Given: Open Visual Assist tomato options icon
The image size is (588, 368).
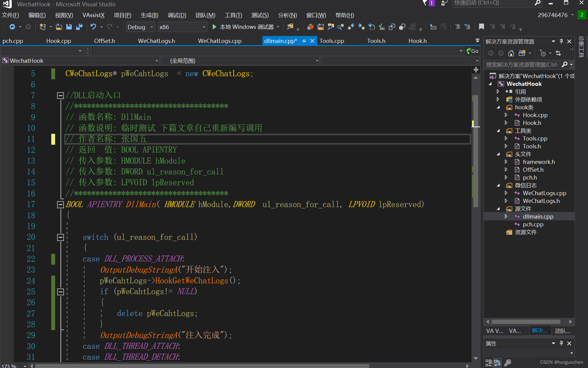Looking at the screenshot, I should [310, 27].
